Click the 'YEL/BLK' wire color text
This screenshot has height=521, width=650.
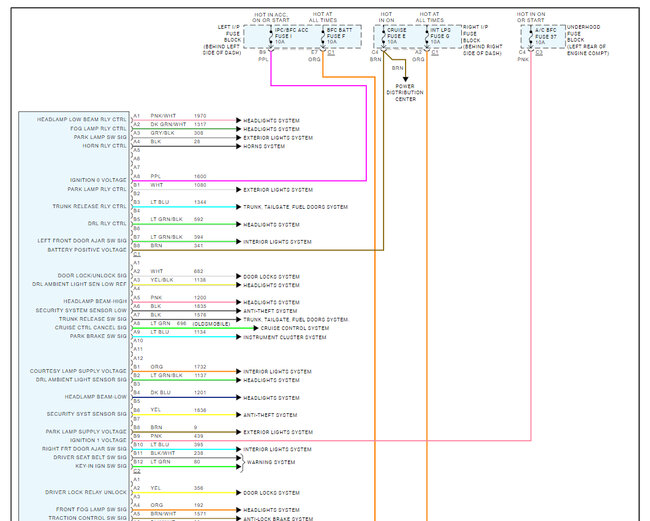click(162, 280)
